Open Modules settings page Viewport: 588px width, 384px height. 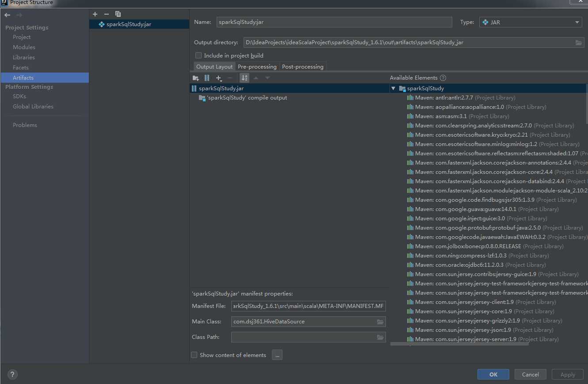pyautogui.click(x=24, y=47)
